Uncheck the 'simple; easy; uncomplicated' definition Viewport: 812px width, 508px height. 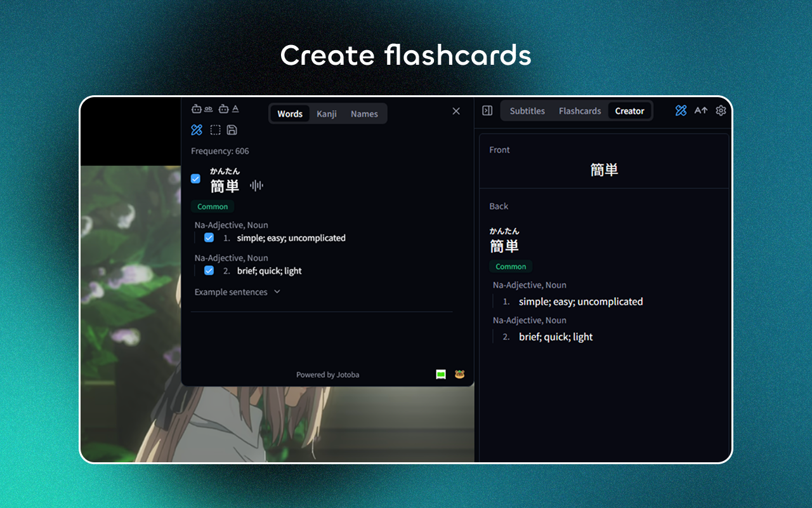[209, 237]
